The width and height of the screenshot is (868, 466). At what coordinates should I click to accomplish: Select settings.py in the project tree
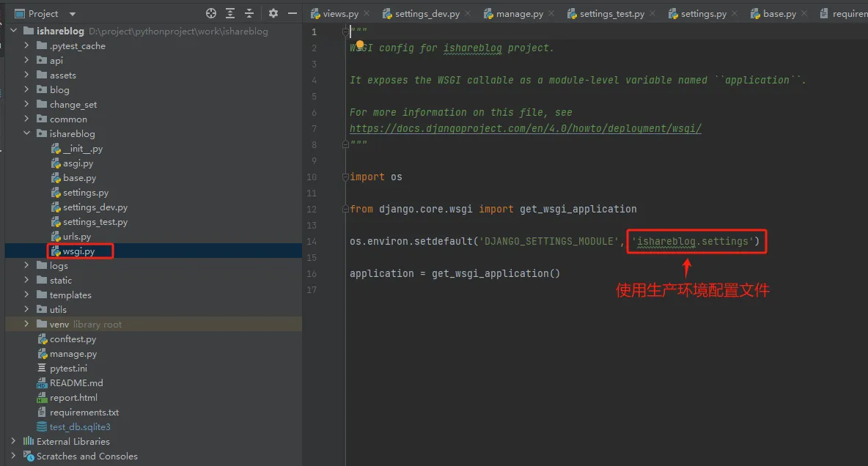pos(85,193)
